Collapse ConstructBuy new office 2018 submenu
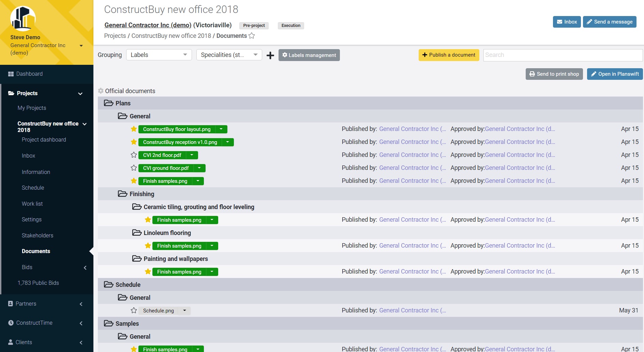 (x=85, y=124)
